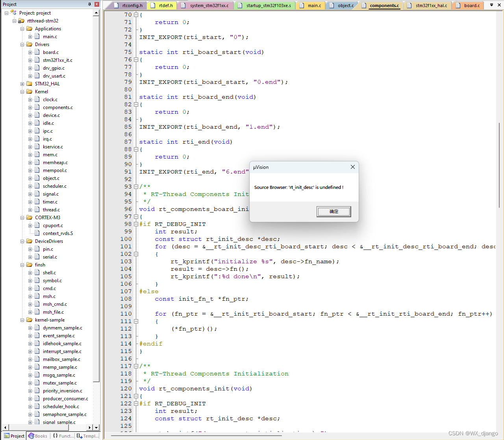
Task: Click the project icon beside Project: project
Action: pyautogui.click(x=13, y=13)
